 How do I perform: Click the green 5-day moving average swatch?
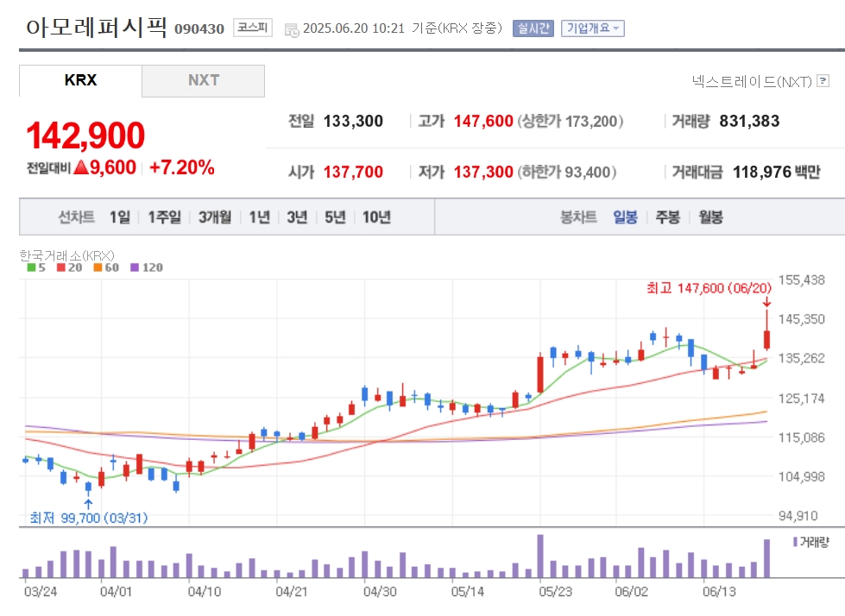[31, 267]
